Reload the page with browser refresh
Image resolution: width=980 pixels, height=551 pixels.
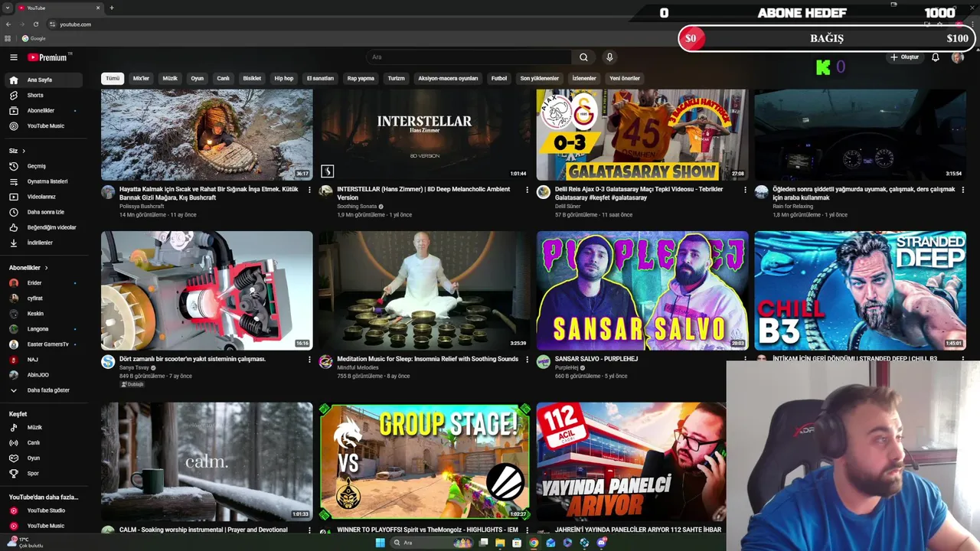point(35,24)
